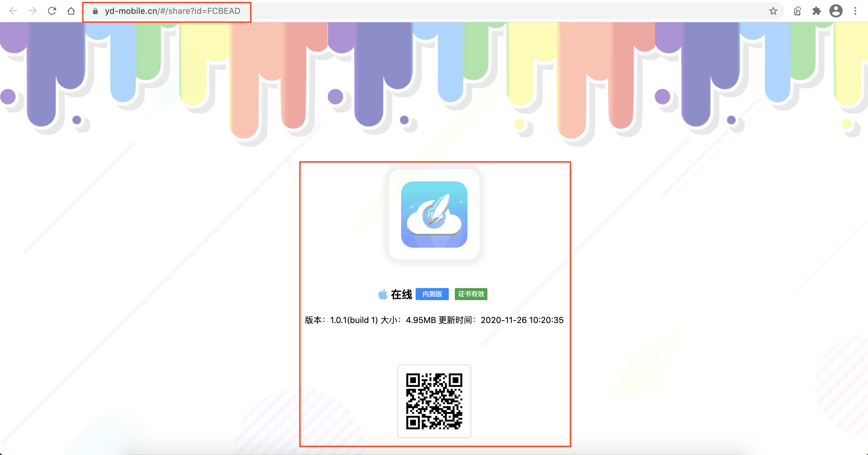Click the app name 在线

(x=401, y=294)
